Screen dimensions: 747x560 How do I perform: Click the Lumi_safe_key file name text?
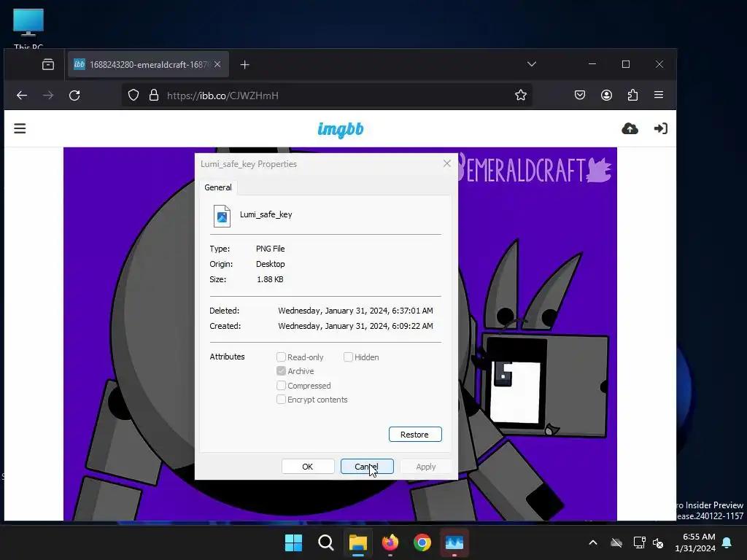coord(266,214)
